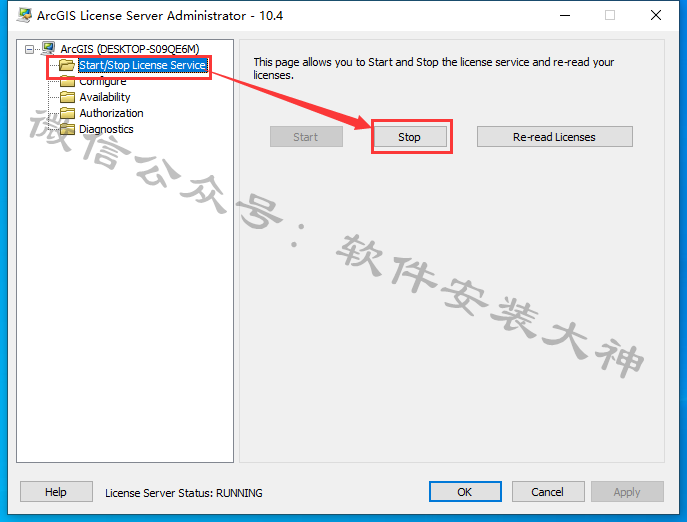687x522 pixels.
Task: Open the Availability tree item
Action: pos(105,97)
